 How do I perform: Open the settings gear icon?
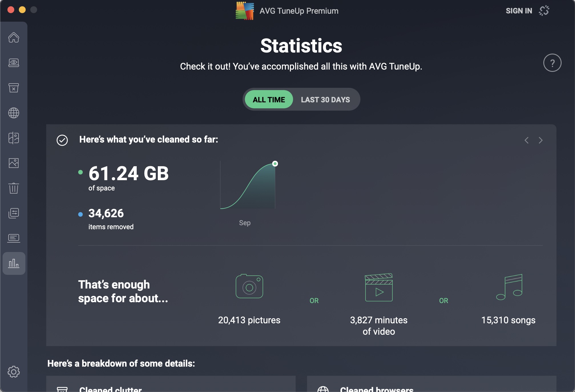pyautogui.click(x=14, y=372)
